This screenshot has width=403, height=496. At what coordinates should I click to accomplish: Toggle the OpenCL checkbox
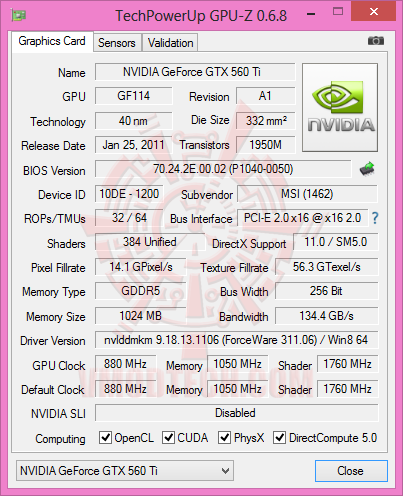pos(105,437)
